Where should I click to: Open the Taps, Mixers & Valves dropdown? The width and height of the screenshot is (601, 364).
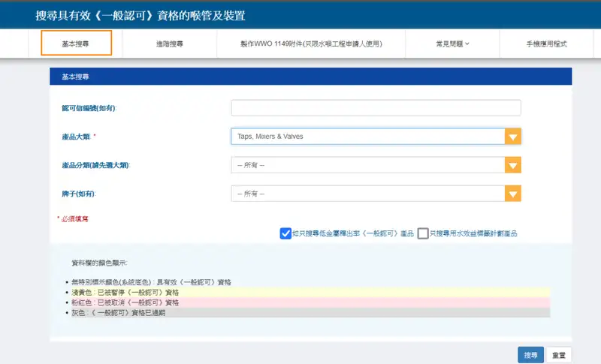point(367,137)
